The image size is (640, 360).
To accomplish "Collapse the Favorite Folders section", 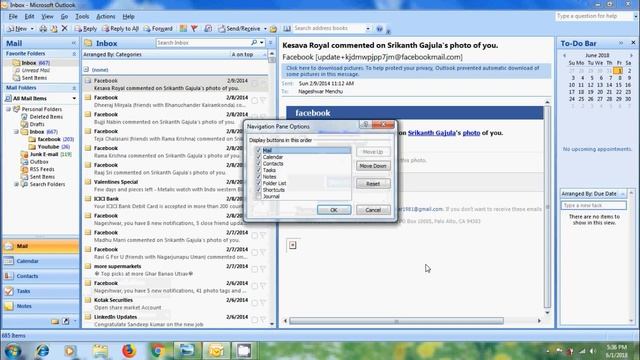I will (x=74, y=54).
